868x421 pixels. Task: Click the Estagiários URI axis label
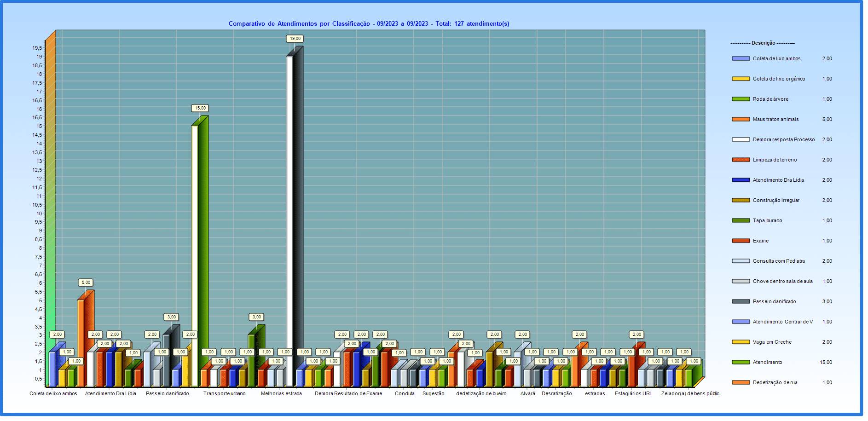click(x=633, y=393)
